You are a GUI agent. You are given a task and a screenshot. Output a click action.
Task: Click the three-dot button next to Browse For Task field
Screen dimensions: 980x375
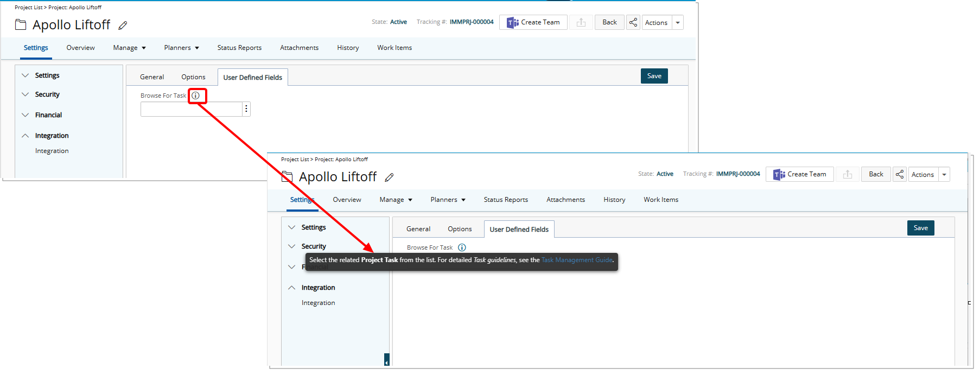click(246, 109)
